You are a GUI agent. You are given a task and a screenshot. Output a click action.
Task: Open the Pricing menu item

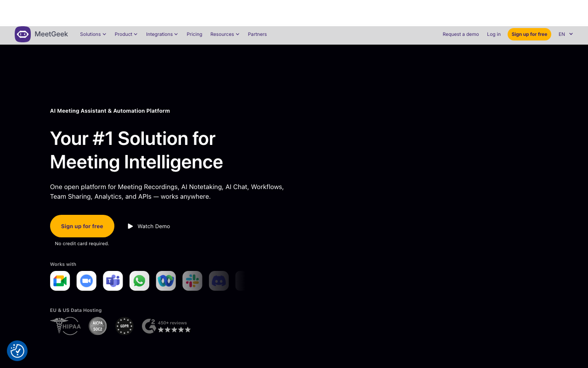(x=194, y=34)
